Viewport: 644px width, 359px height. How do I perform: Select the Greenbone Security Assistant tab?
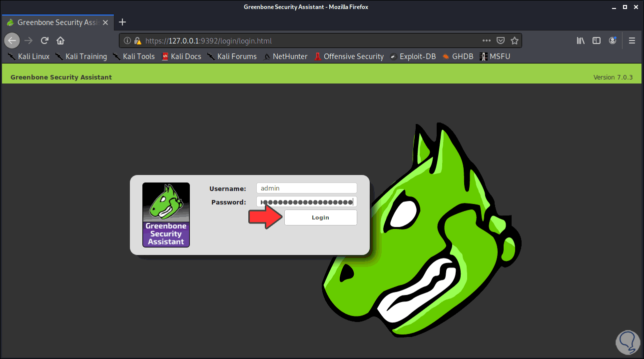[59, 22]
